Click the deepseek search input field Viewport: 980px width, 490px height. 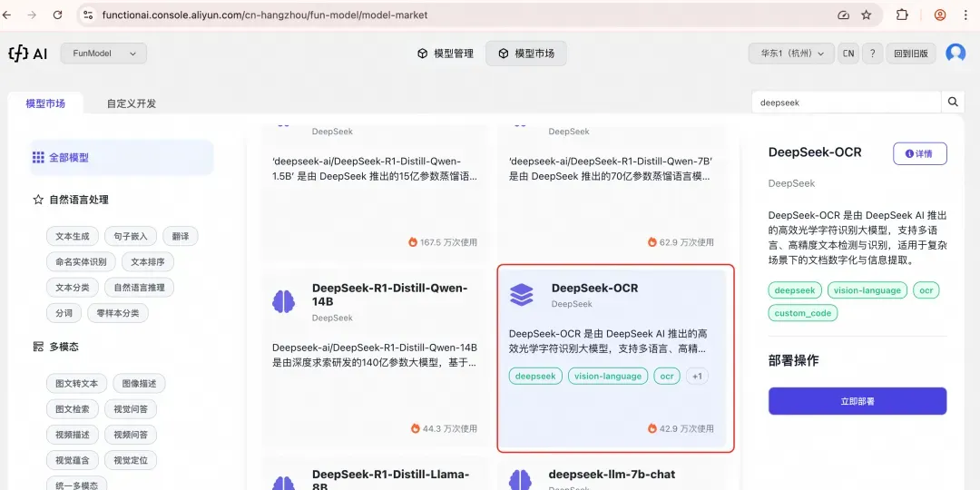point(847,103)
